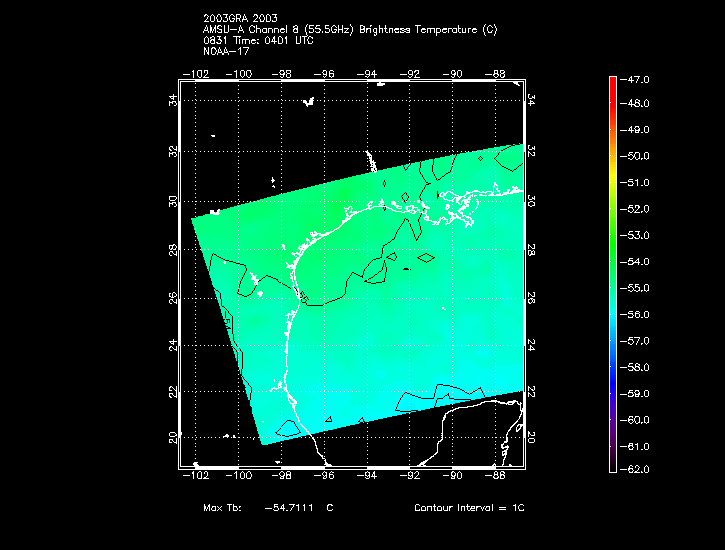Click the -96 longitude label on bottom axis
The image size is (725, 550).
[x=325, y=477]
